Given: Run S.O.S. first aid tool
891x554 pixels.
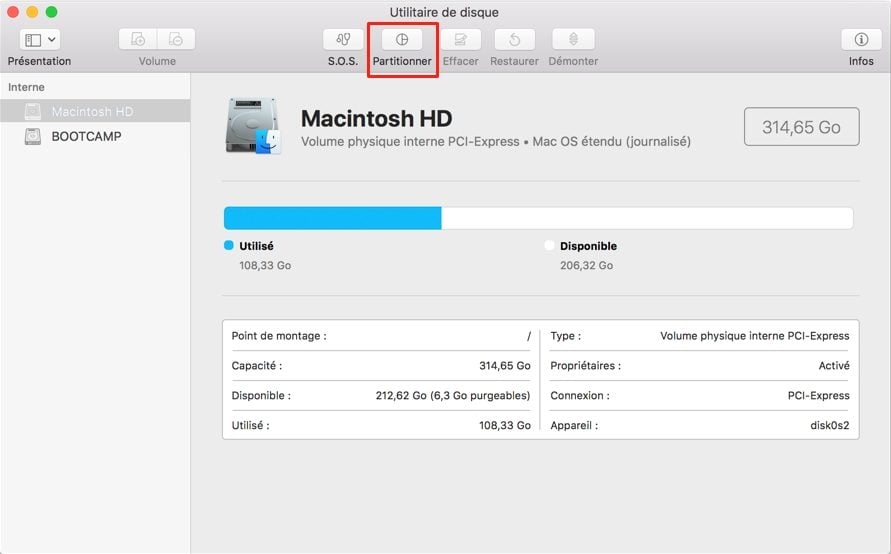Looking at the screenshot, I should pos(343,39).
